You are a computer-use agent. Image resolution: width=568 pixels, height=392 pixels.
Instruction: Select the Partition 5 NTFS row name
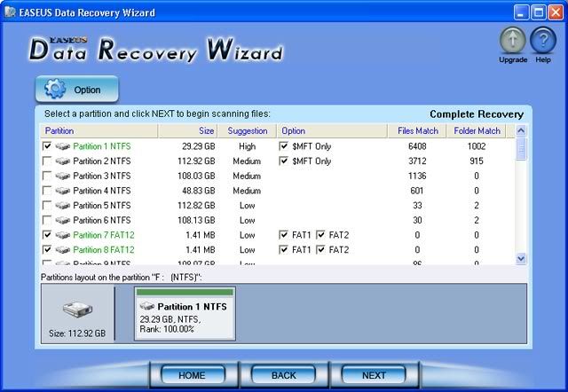tap(102, 206)
